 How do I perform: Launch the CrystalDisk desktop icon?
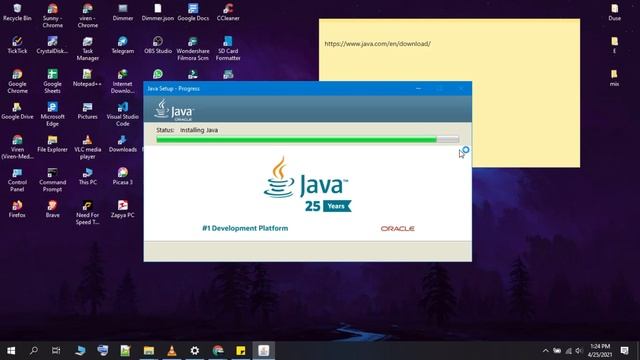[x=53, y=45]
